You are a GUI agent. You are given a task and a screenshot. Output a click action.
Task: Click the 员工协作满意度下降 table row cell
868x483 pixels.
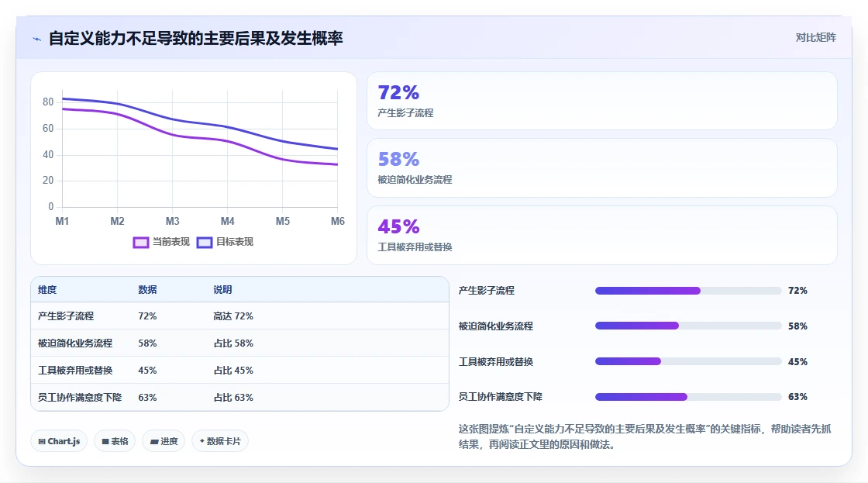click(x=80, y=398)
